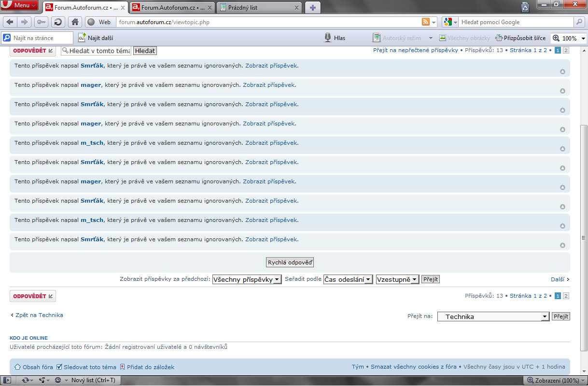588x386 pixels.
Task: Switch to the Prázdný list tab
Action: click(x=259, y=8)
